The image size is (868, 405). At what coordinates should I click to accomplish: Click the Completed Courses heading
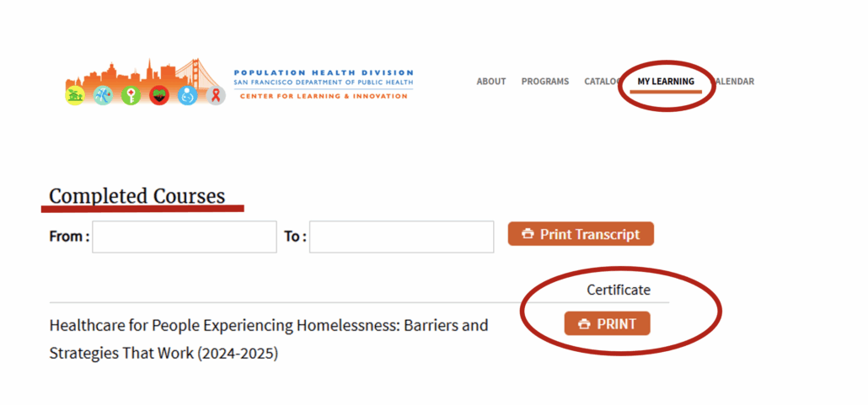(x=137, y=196)
